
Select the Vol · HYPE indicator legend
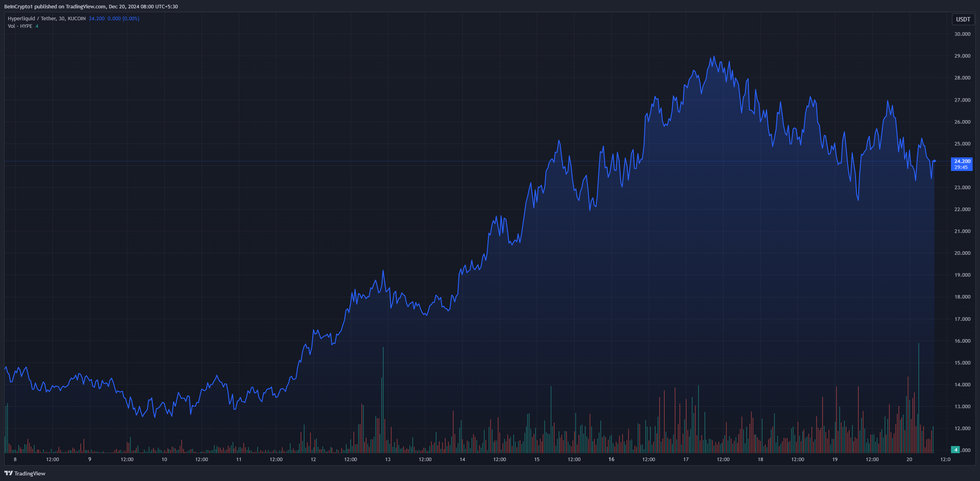20,26
